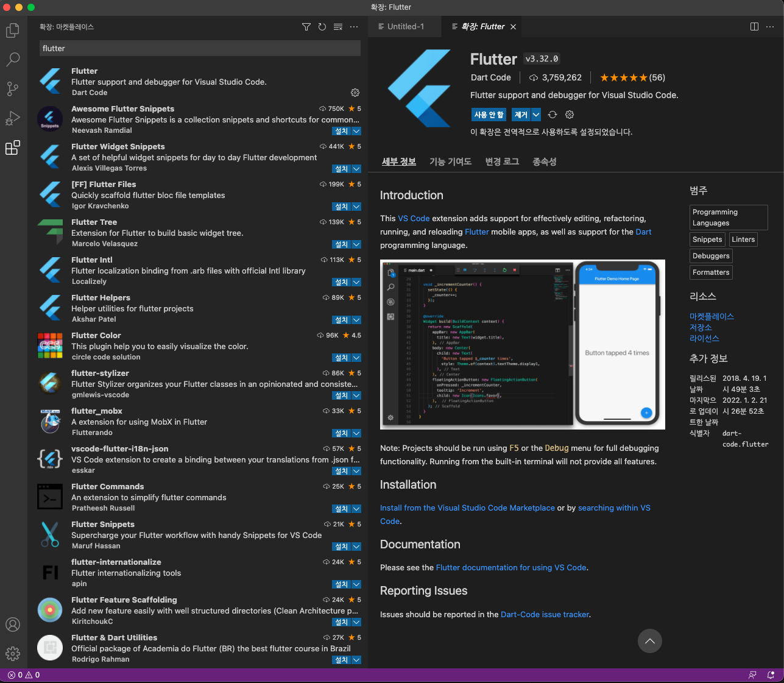The width and height of the screenshot is (784, 683).
Task: Open the VS Code link in introduction
Action: coord(414,218)
